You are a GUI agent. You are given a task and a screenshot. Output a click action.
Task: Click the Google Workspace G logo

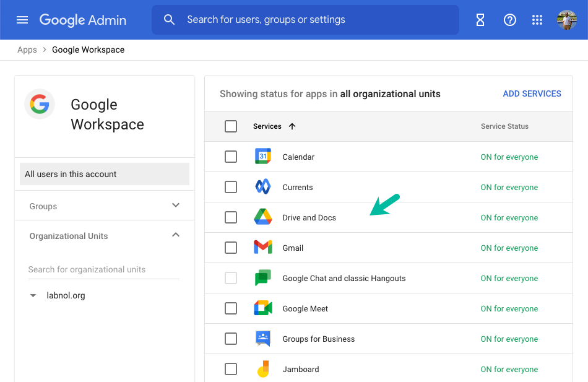pos(40,104)
